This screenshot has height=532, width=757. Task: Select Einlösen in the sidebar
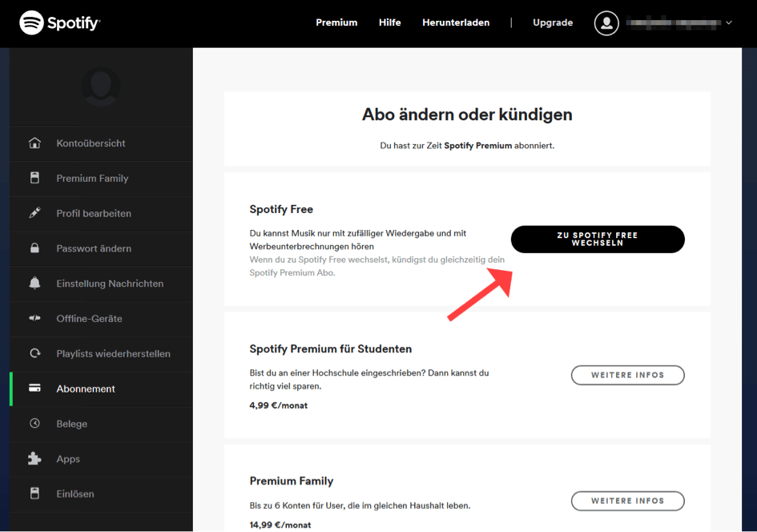[75, 494]
